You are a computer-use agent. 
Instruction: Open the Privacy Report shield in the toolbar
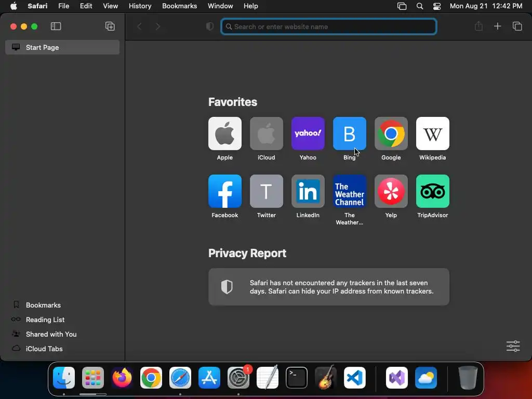click(210, 26)
